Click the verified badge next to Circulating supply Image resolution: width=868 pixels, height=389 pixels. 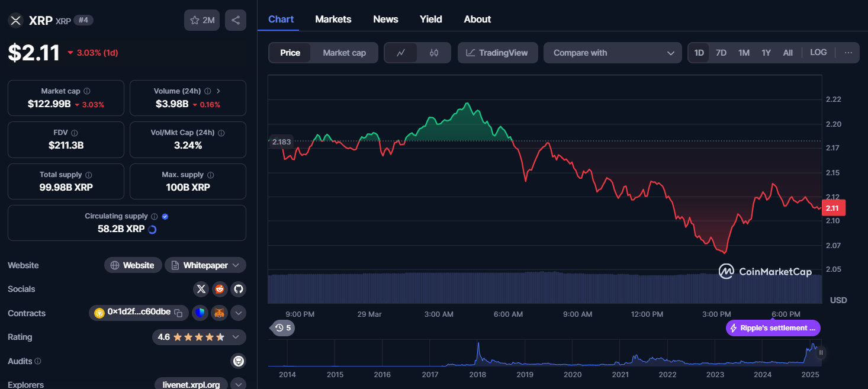pos(165,217)
